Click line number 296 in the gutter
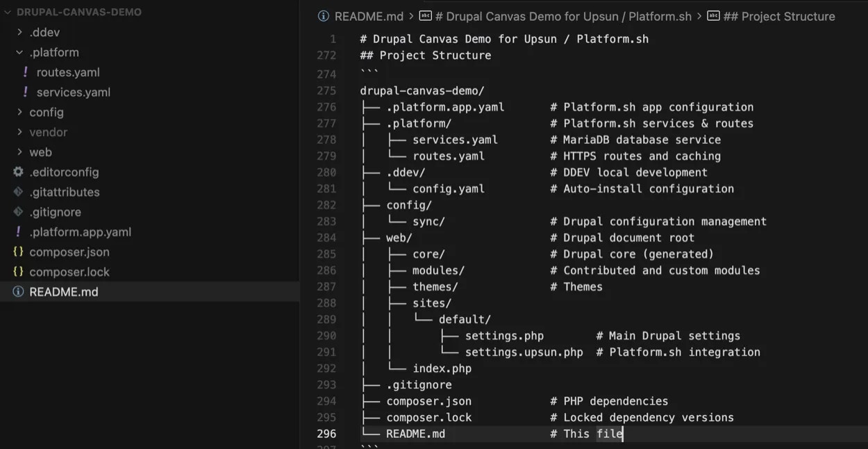Image resolution: width=868 pixels, height=449 pixels. (326, 434)
